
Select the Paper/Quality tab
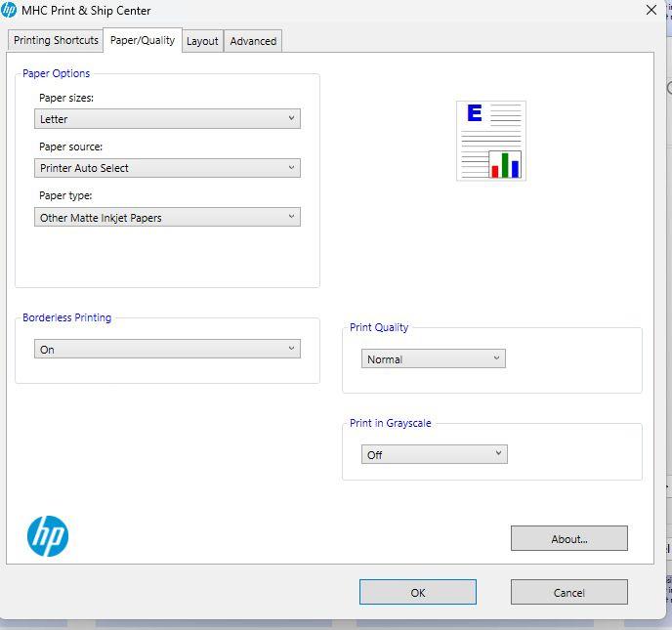tap(143, 40)
